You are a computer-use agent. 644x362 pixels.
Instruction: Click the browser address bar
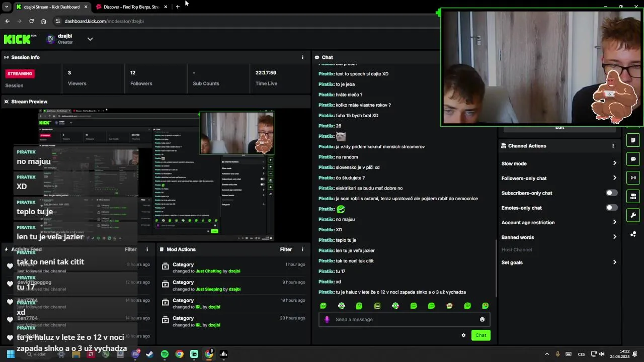point(247,21)
